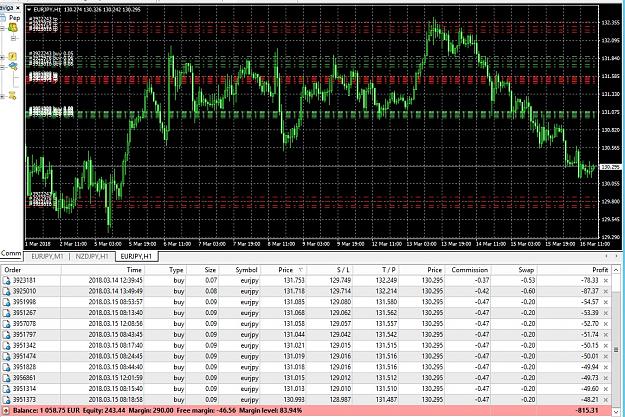625x417 pixels.
Task: Close the trade with profit -49.60
Action: [x=605, y=389]
